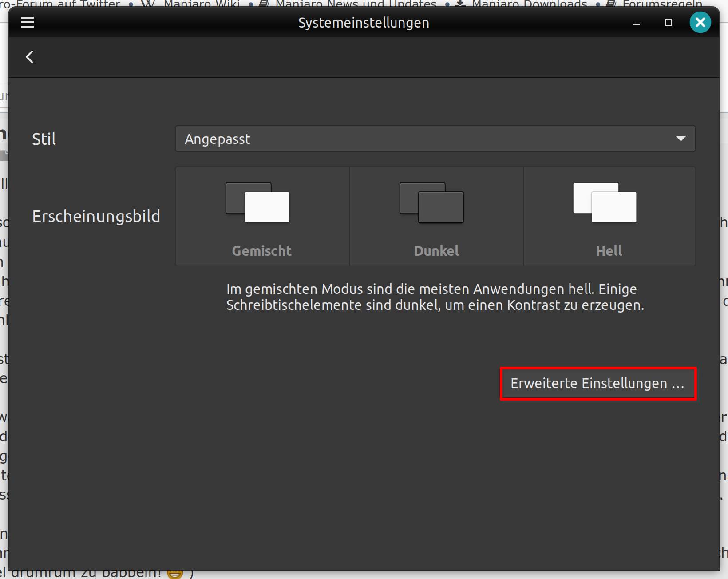The image size is (728, 579).
Task: Click the Gemischt mixed-windows preview icon
Action: pyautogui.click(x=257, y=202)
